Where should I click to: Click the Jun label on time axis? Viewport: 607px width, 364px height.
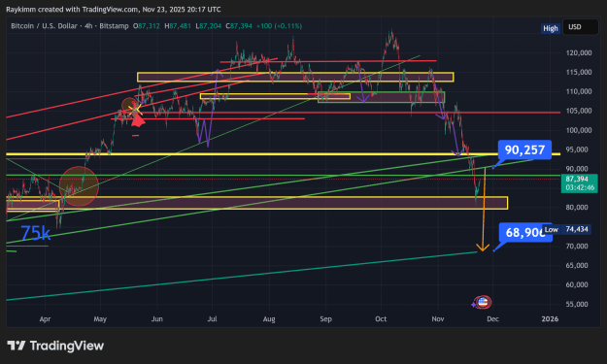[156, 319]
